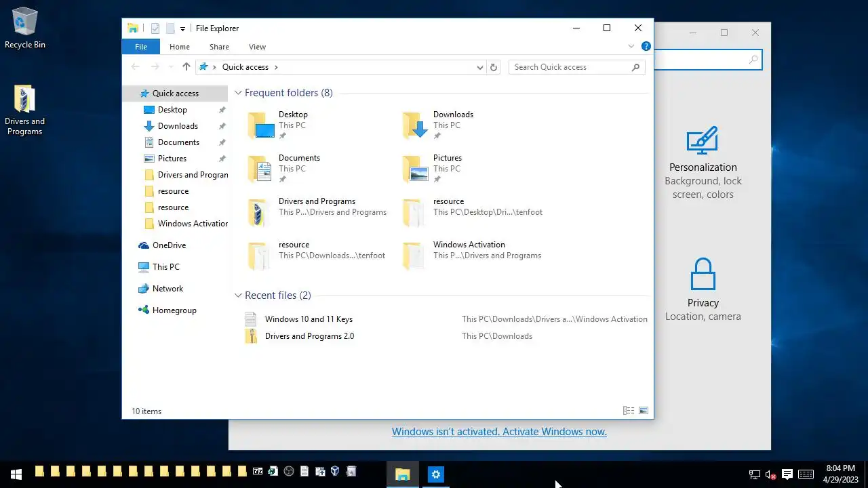The image size is (868, 488).
Task: Open Privacy in Settings window
Action: [x=703, y=289]
